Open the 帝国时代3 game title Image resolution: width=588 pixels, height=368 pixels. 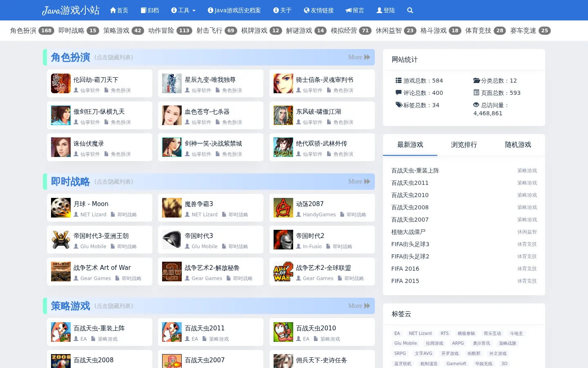point(199,236)
